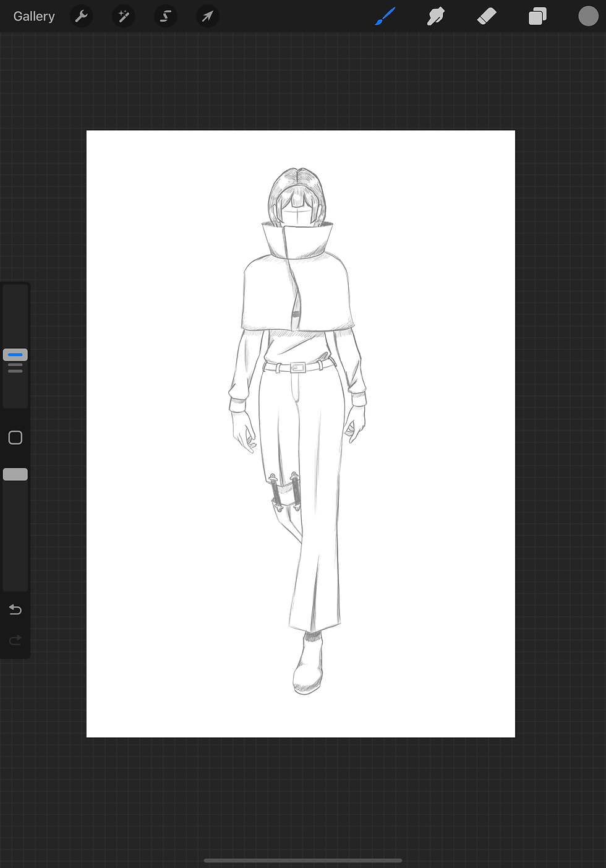Select the Smudge tool

click(x=436, y=16)
